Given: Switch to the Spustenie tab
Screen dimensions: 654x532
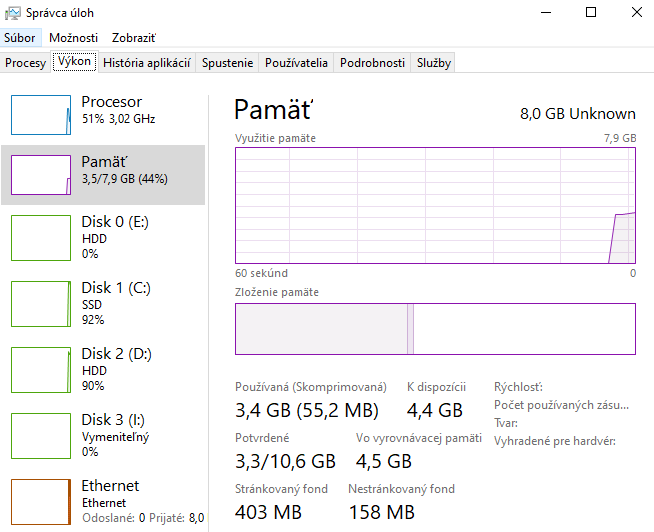Looking at the screenshot, I should tap(227, 63).
